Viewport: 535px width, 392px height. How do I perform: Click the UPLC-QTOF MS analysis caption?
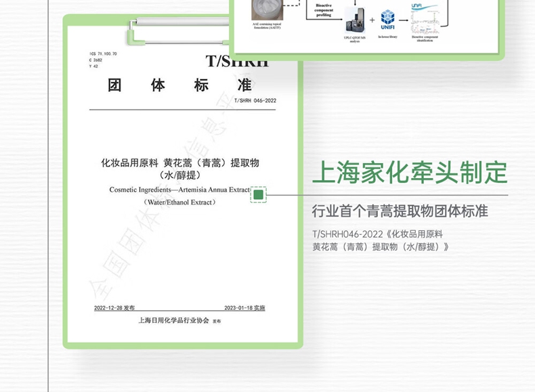coord(355,39)
